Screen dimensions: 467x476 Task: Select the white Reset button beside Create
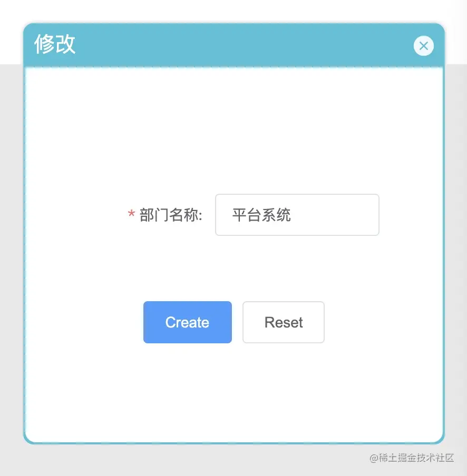coord(284,322)
